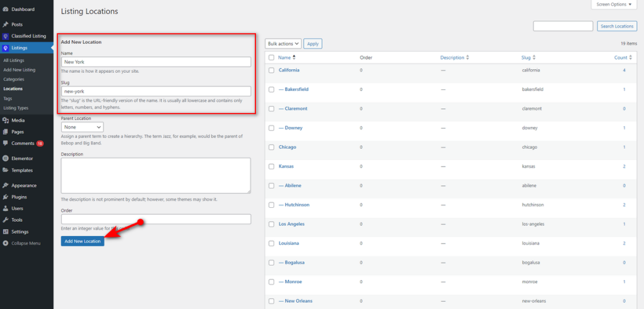The image size is (644, 309).
Task: Click the Listings location-pin icon
Action: pos(5,48)
